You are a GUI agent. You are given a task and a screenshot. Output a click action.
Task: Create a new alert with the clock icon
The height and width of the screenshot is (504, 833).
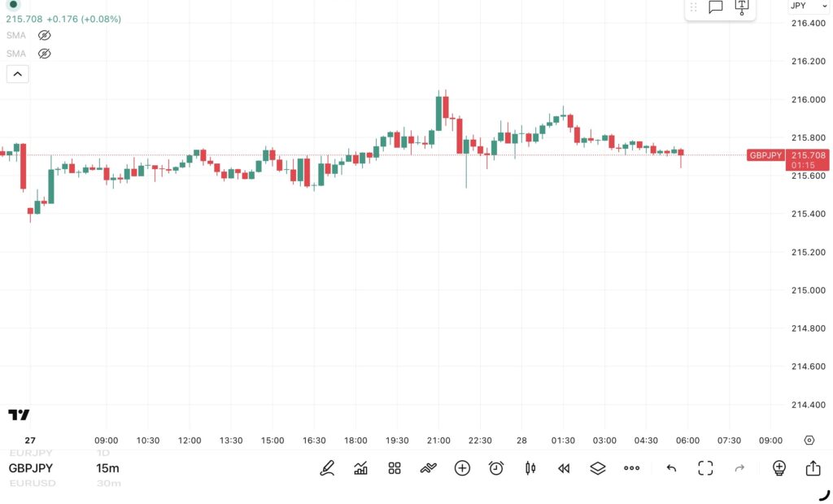pos(496,468)
